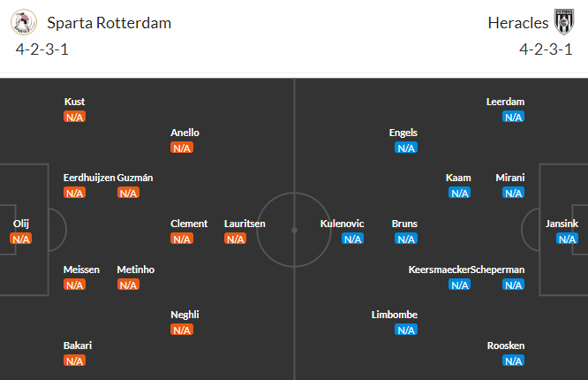This screenshot has width=588, height=380.
Task: Select the N/A badge under Leerdam
Action: click(513, 117)
